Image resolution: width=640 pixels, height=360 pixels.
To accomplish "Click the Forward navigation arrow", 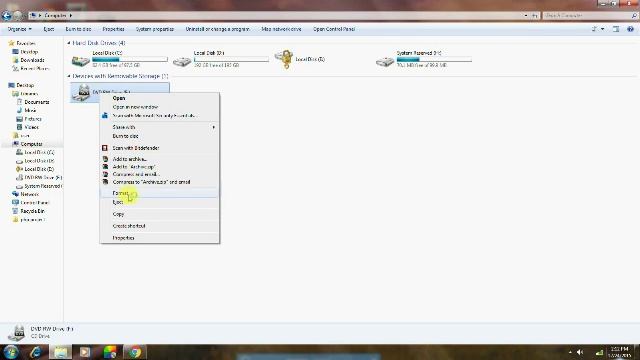I will (x=18, y=16).
